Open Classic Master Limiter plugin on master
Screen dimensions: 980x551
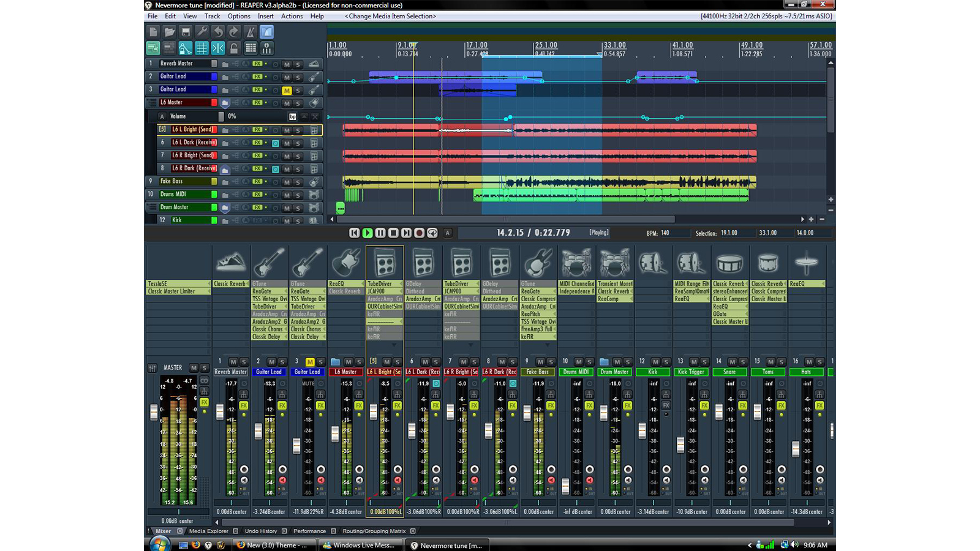[x=178, y=291]
